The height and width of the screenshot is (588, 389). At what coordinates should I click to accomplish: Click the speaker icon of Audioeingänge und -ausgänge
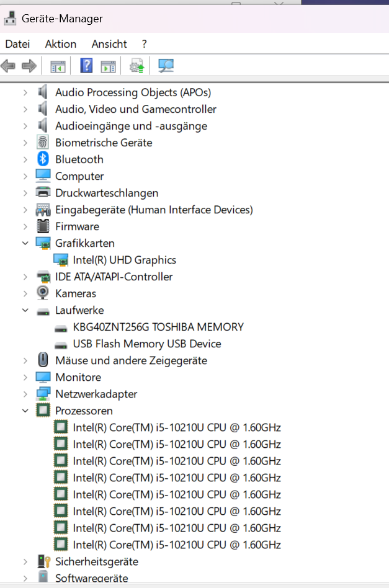click(x=43, y=126)
